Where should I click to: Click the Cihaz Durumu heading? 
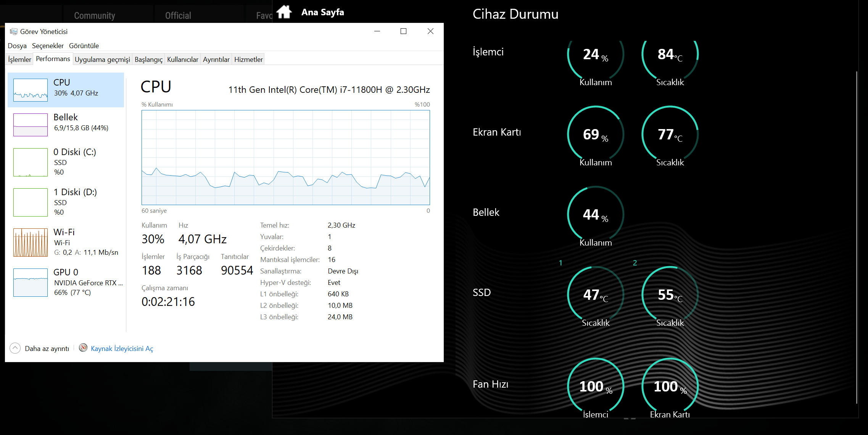[515, 14]
